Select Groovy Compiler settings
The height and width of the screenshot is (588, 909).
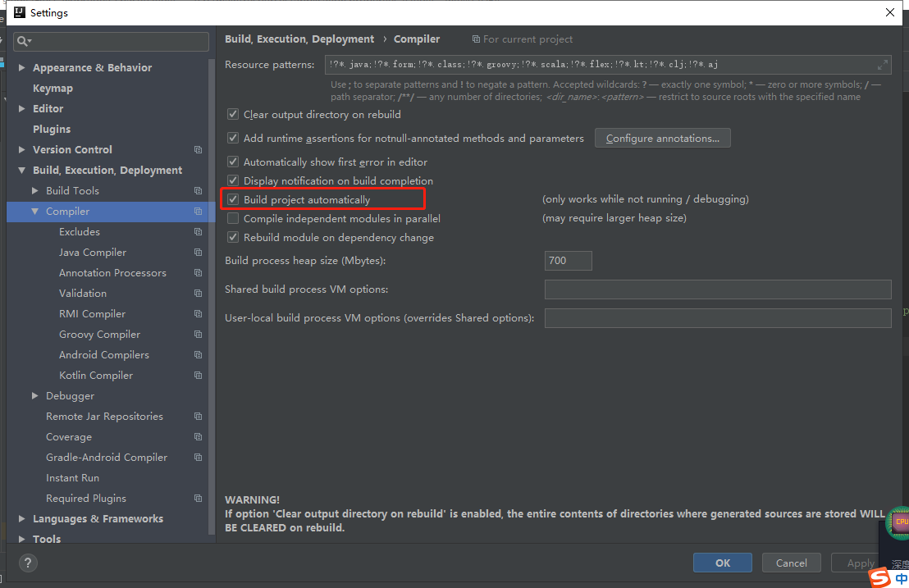pos(100,335)
